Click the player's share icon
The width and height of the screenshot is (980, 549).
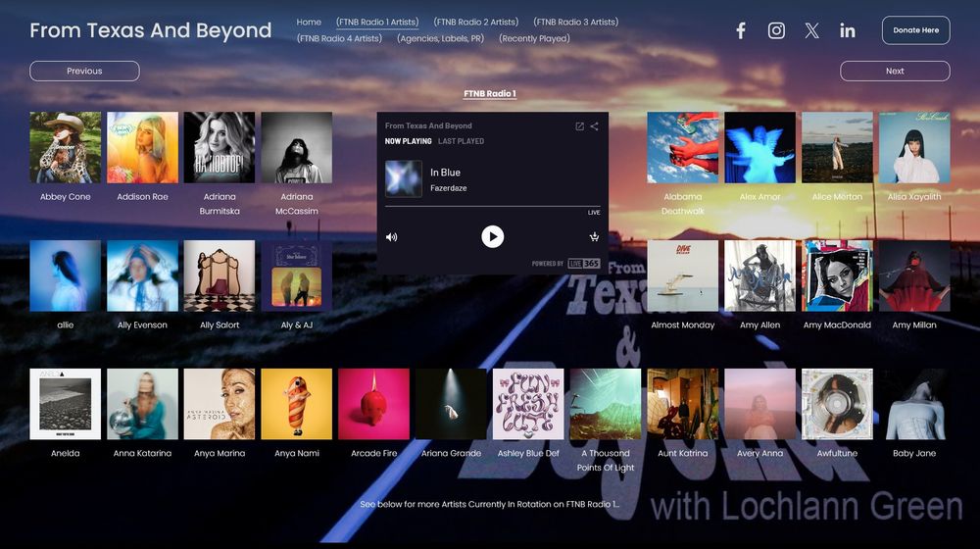click(595, 126)
